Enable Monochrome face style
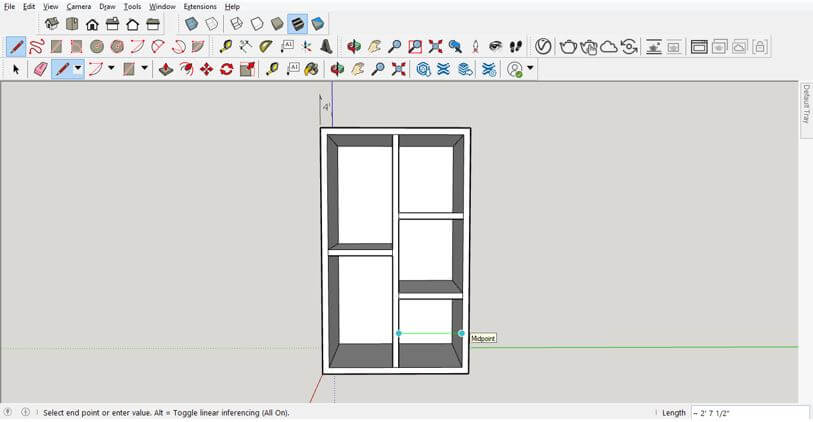813x422 pixels. pyautogui.click(x=318, y=24)
